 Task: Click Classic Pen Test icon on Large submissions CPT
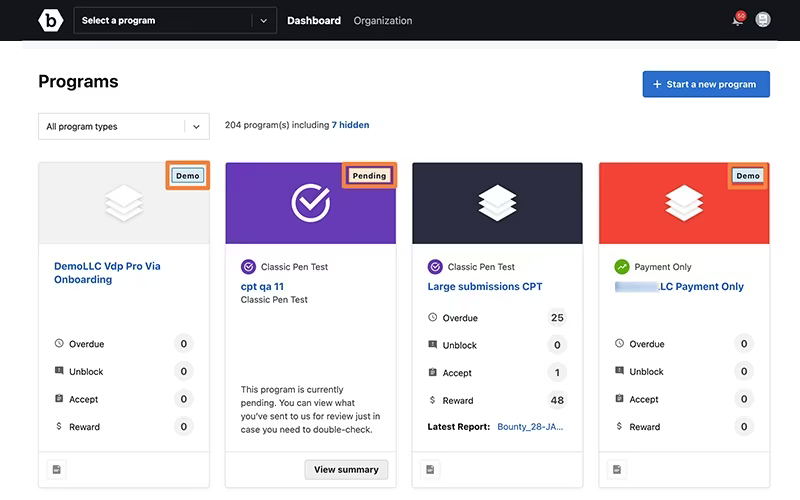point(435,267)
